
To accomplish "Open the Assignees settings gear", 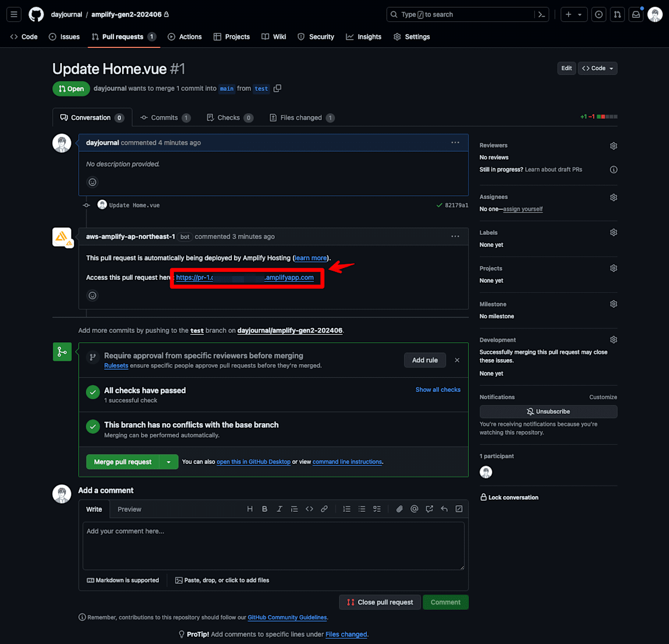I will (x=613, y=197).
